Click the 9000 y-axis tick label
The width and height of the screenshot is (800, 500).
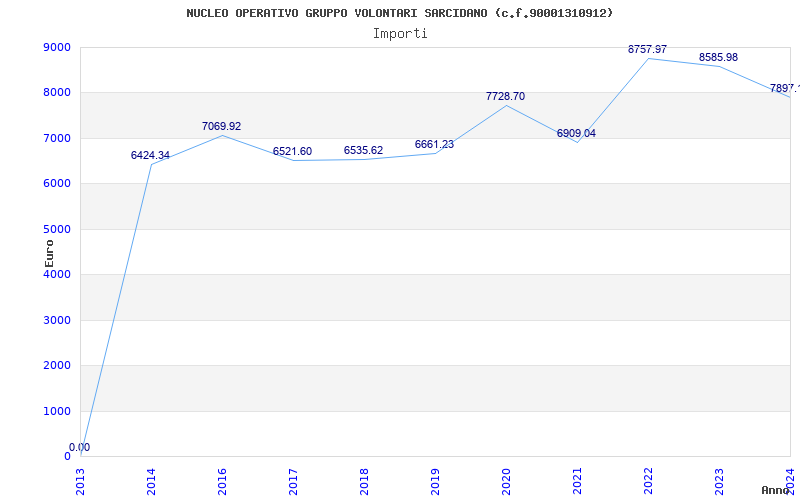(57, 48)
